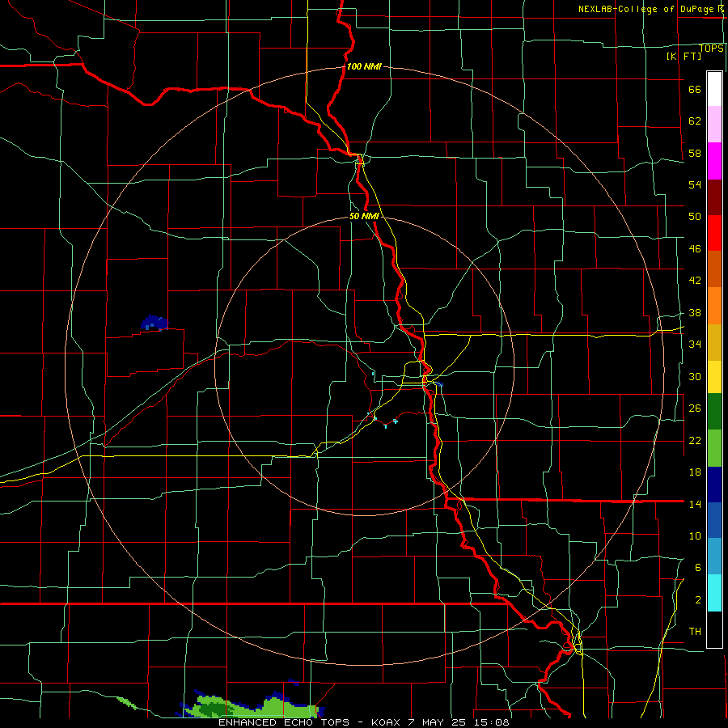This screenshot has width=728, height=728.
Task: Click the isolated navy echo west of radar
Action: 154,322
